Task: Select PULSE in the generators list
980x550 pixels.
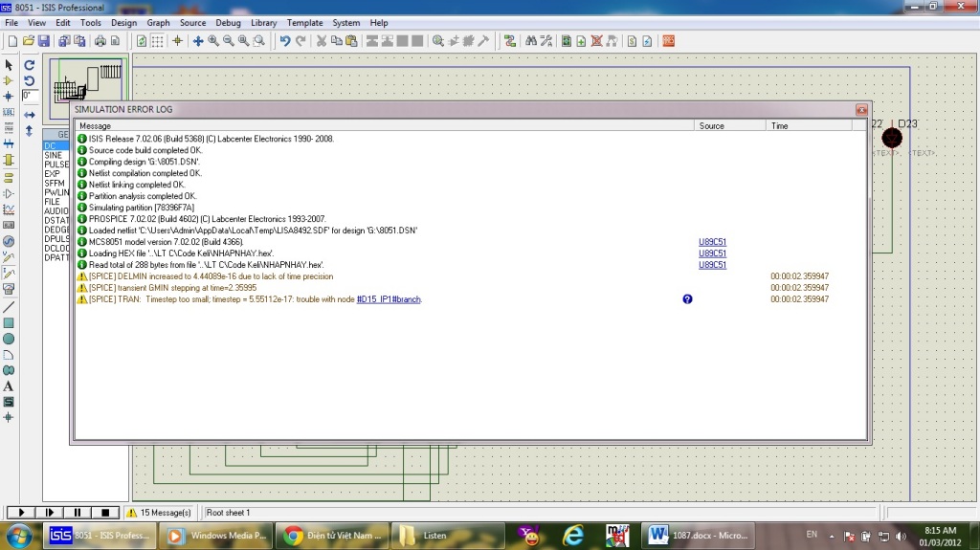Action: (56, 165)
